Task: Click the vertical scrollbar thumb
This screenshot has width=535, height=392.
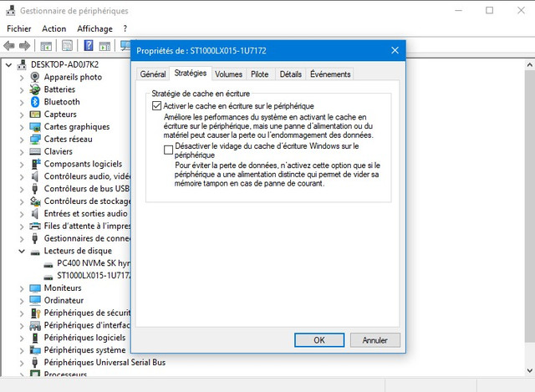Action: click(x=529, y=206)
